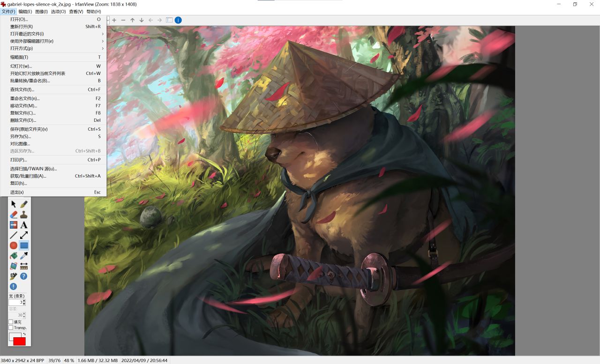Select the rotate image tool
This screenshot has height=364, width=600.
[14, 266]
